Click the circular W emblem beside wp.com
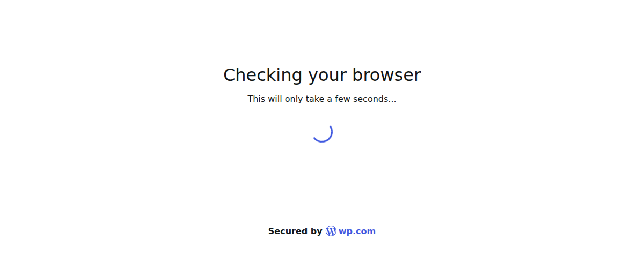 331,231
